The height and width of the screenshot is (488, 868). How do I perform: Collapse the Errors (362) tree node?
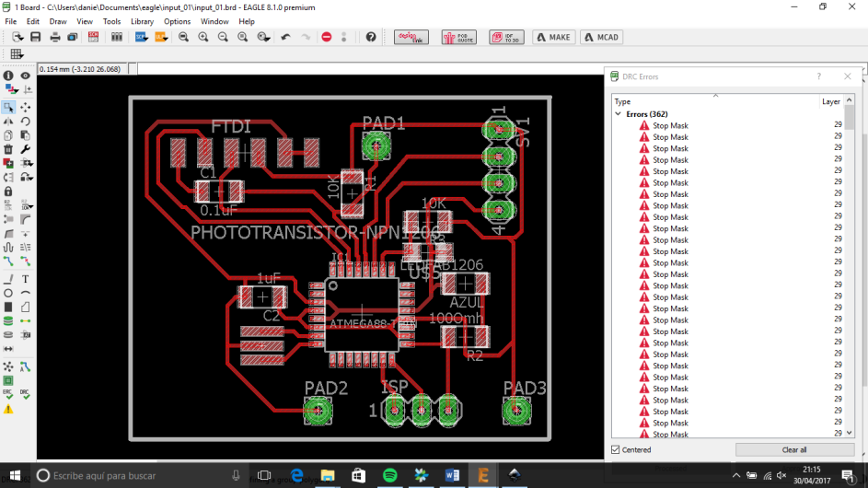(619, 114)
